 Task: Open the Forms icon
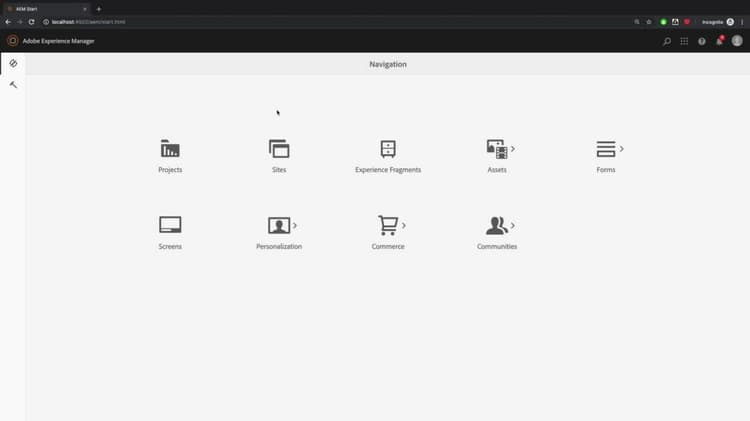tap(606, 149)
